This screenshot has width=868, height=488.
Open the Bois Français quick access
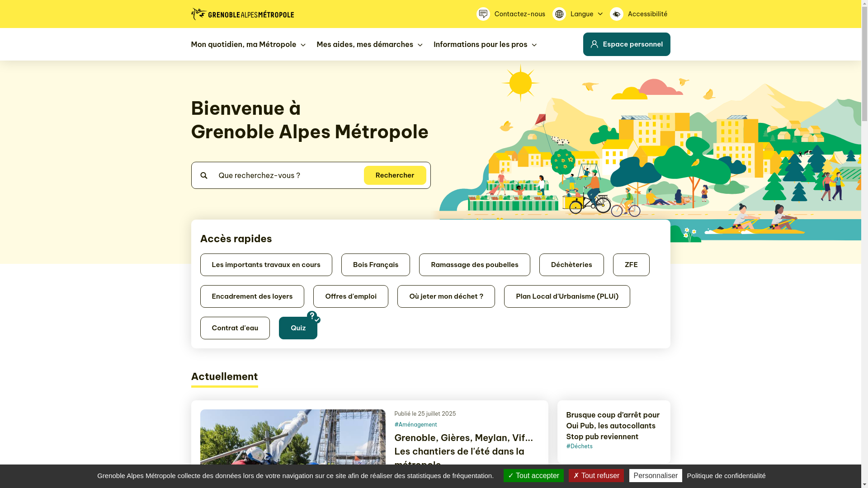click(x=376, y=265)
